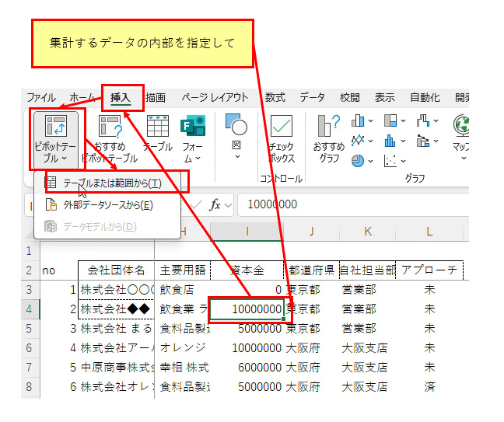Insert a checkbox using the チェックボックス icon
This screenshot has width=504, height=422.
281,138
